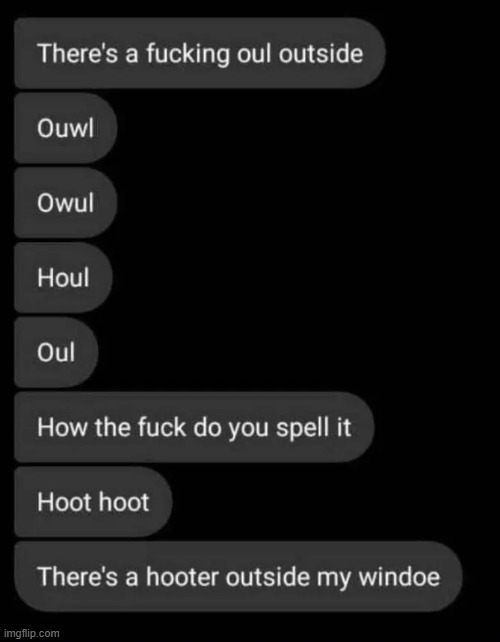Click the standalone "Oul" message bubble

[x=57, y=352]
